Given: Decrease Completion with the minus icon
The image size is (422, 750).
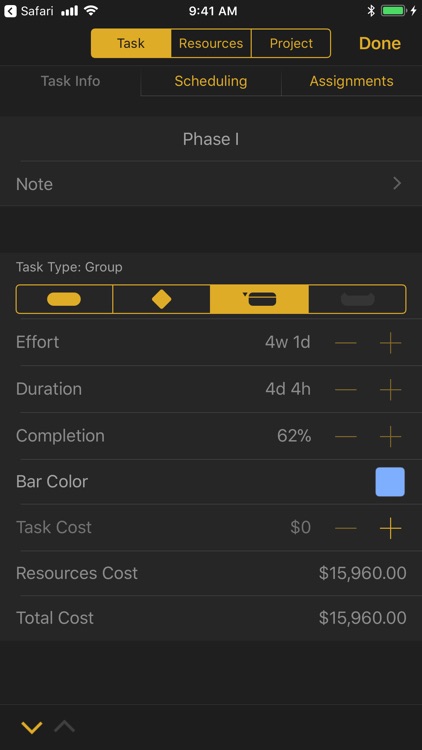Looking at the screenshot, I should pyautogui.click(x=346, y=436).
